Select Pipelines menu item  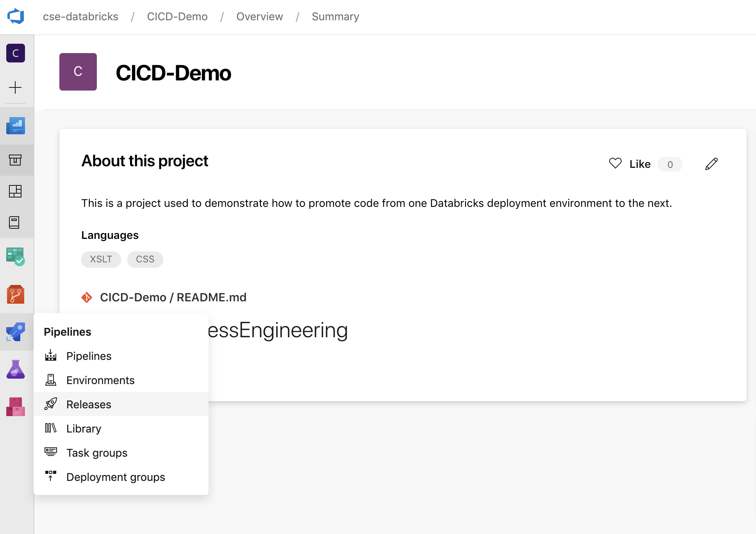pos(89,356)
